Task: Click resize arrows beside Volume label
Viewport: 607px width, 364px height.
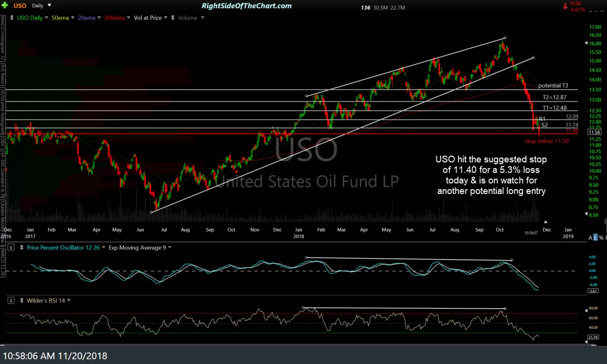Action: (173, 18)
